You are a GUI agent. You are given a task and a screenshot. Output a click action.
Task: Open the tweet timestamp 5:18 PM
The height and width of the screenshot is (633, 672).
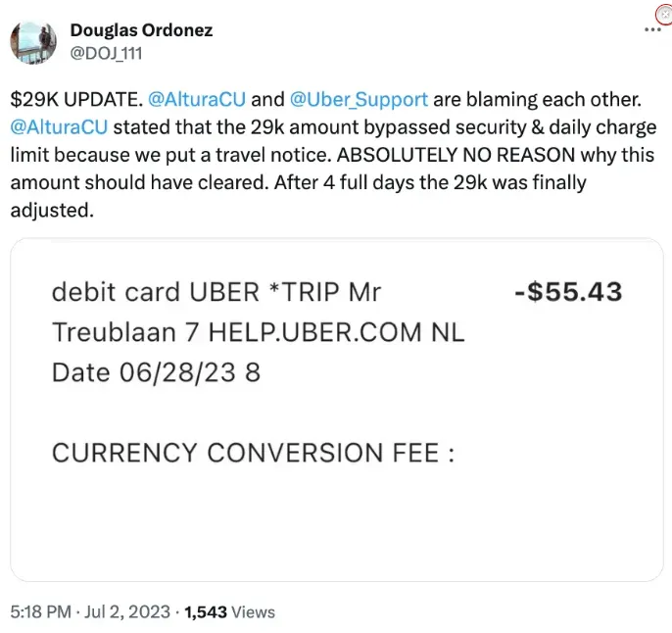tap(41, 611)
